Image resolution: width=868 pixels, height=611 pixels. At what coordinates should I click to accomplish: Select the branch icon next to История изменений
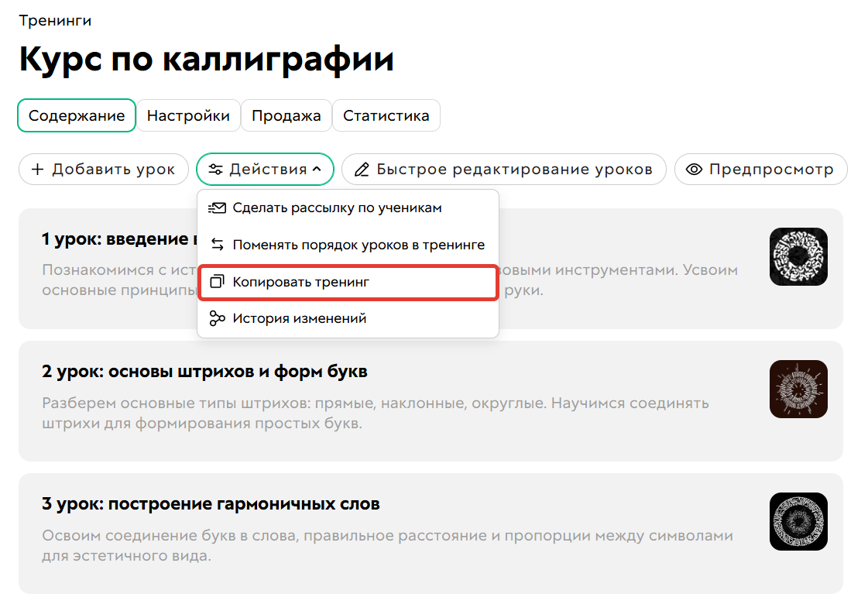(215, 318)
